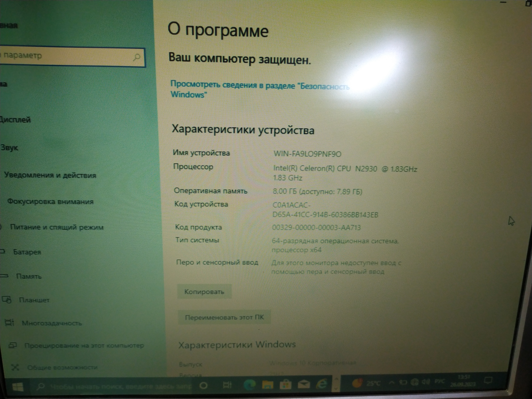Select product code 00329-00000-00003-AA713

coord(316,227)
